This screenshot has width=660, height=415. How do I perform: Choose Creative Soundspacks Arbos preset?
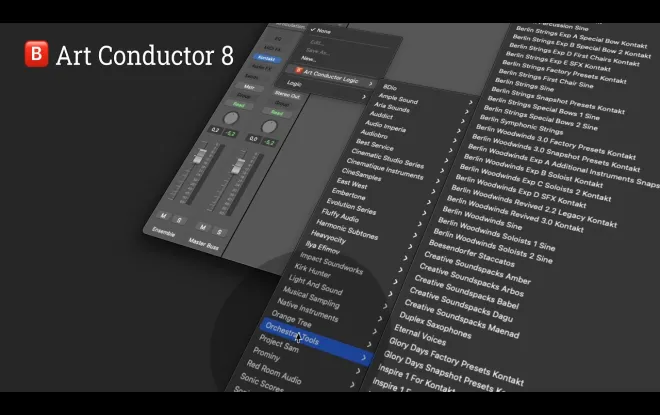click(471, 279)
